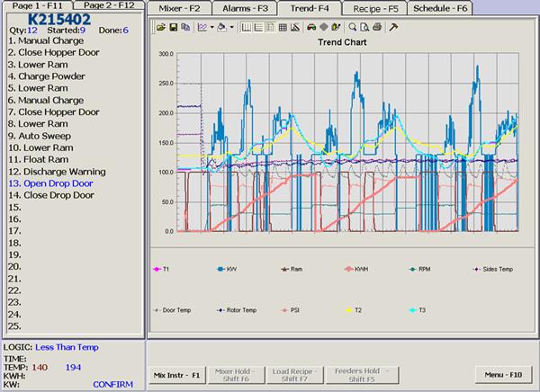Select the KWH legend entry

356,269
